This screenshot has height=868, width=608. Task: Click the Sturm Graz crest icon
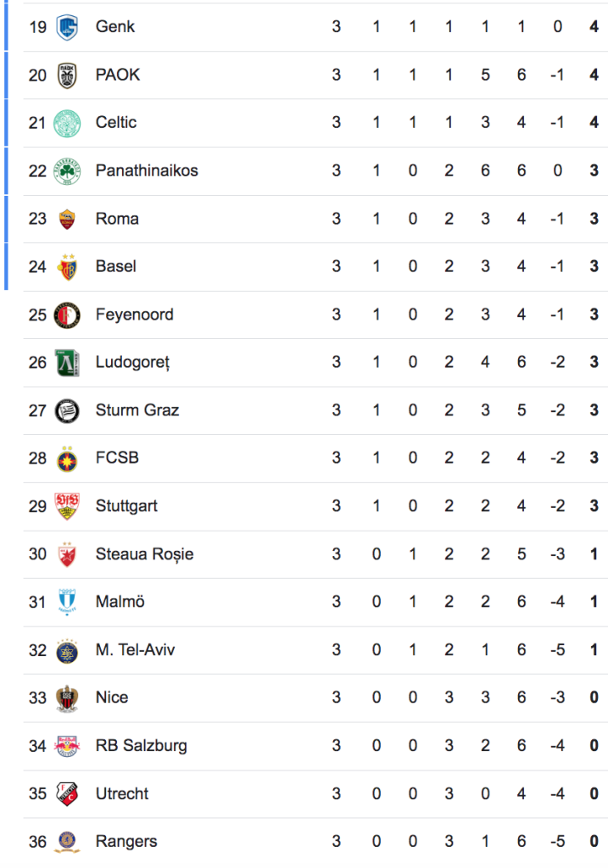(67, 411)
